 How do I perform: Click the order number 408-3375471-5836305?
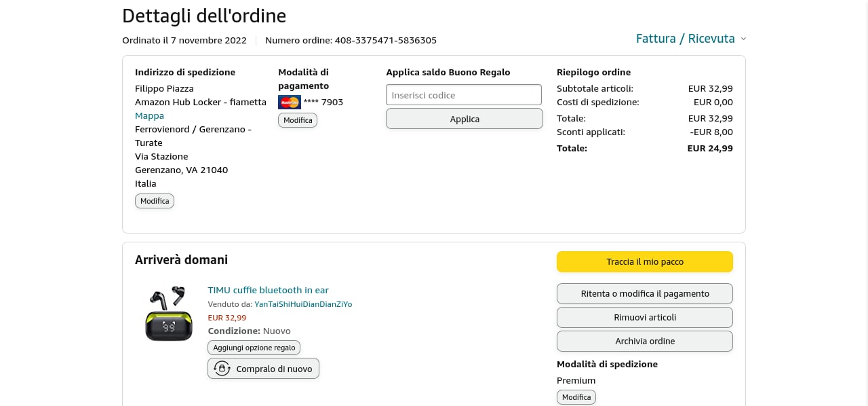(x=386, y=40)
